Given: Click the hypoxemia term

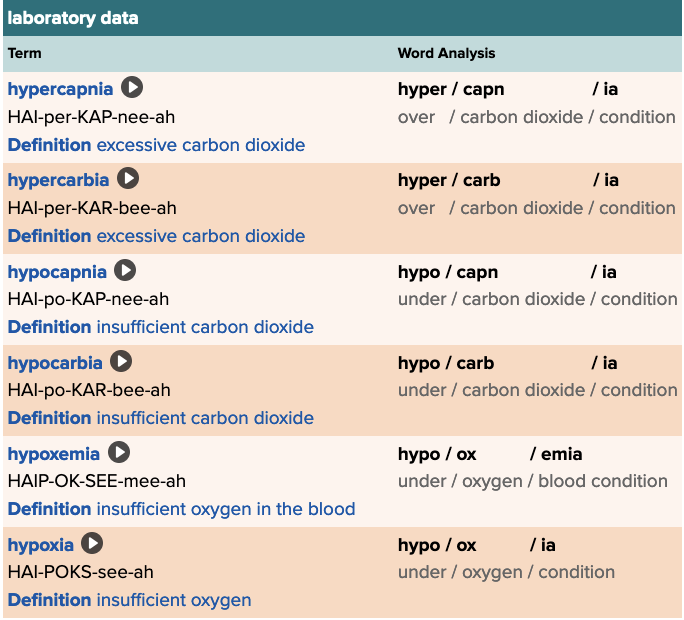Looking at the screenshot, I should [54, 453].
